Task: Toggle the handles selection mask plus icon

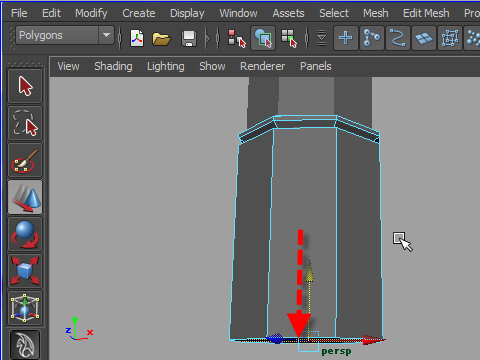Action: [346, 38]
